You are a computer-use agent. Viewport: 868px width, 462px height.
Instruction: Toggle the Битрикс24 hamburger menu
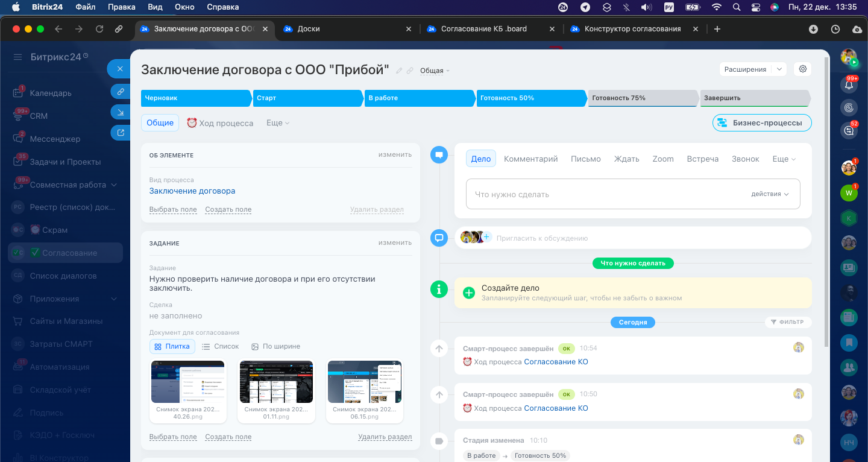coord(18,57)
